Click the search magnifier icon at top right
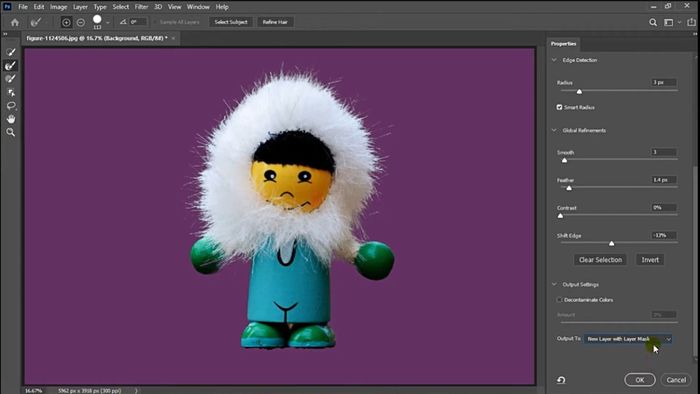The width and height of the screenshot is (700, 394). point(653,22)
